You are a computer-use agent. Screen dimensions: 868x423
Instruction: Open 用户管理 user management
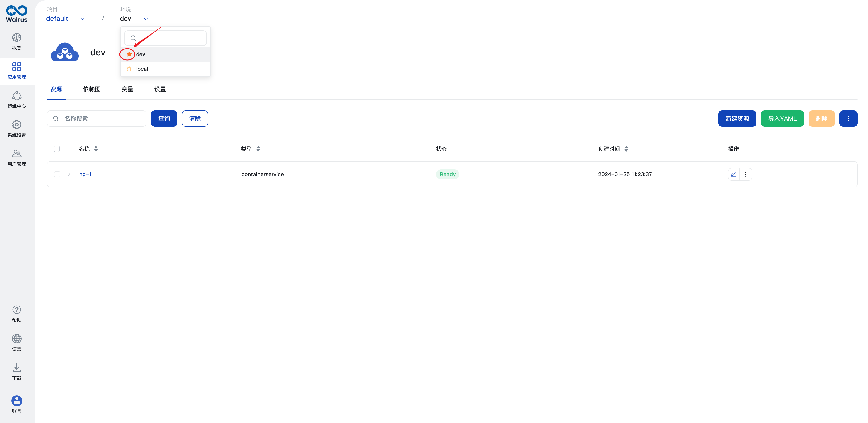point(17,158)
